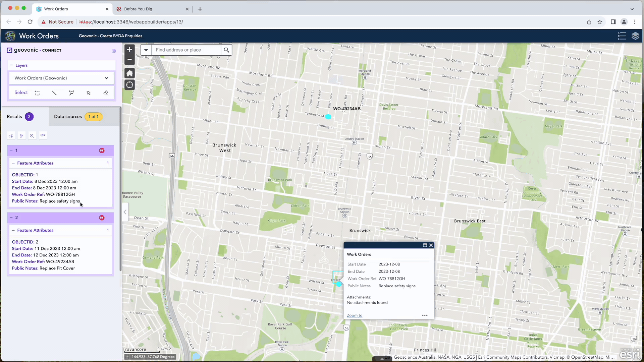Collapse Feature Attributes of result 2

(x=13, y=230)
